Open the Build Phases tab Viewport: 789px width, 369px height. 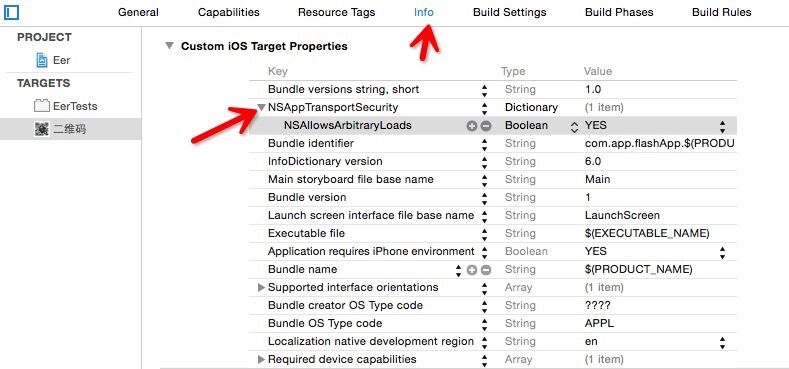pyautogui.click(x=619, y=12)
